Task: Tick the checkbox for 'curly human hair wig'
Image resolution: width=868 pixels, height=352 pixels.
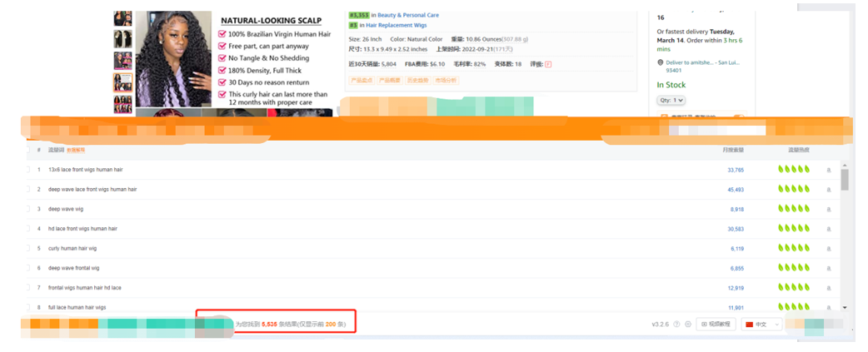Action: (27, 249)
